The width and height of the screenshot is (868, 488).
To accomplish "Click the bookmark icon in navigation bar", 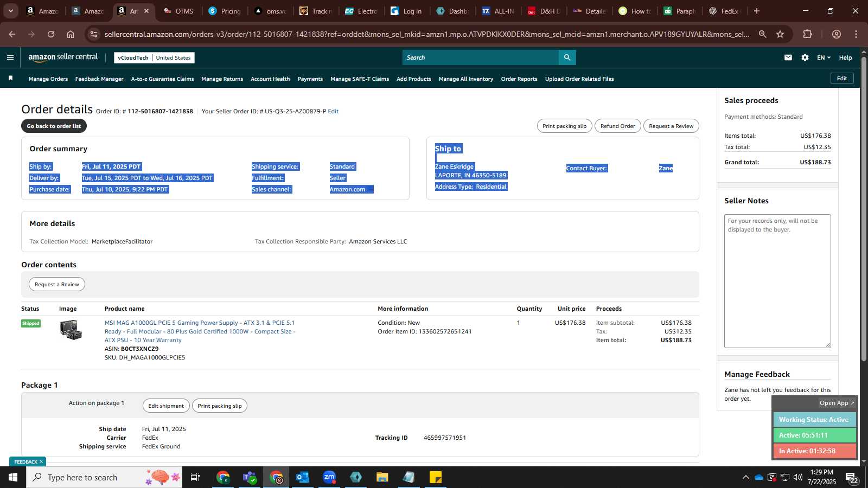I will [x=10, y=79].
